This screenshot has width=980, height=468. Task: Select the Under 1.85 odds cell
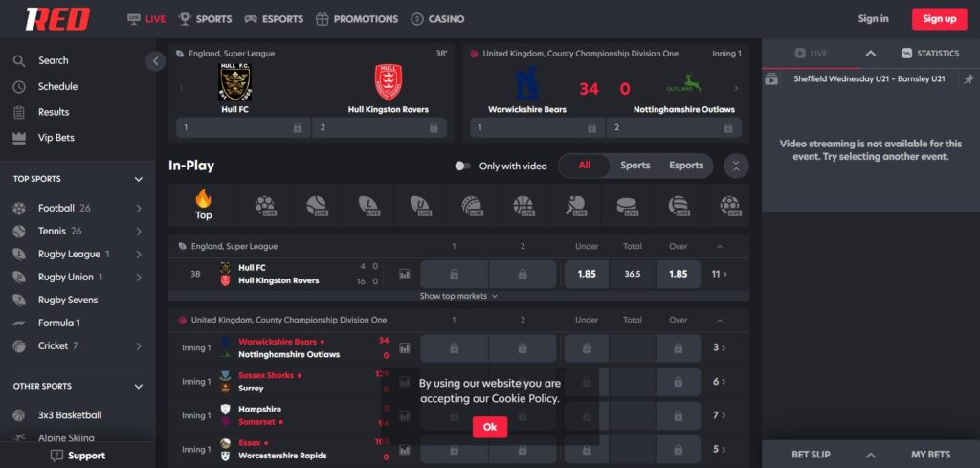pos(586,274)
